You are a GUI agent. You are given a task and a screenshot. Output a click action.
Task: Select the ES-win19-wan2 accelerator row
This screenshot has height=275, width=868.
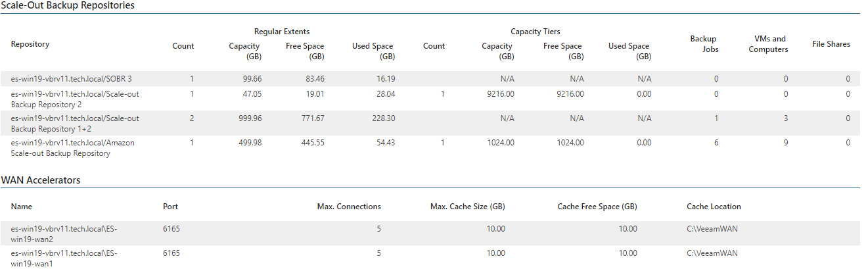click(x=430, y=234)
